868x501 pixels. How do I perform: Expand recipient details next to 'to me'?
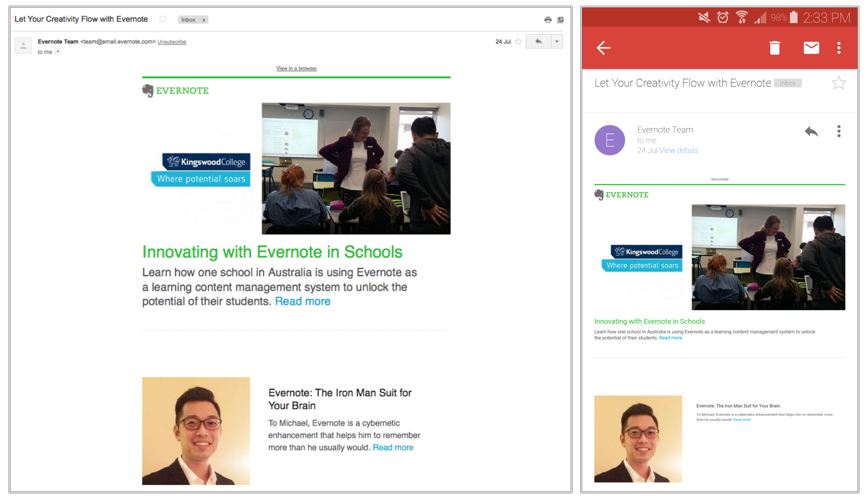tap(58, 52)
